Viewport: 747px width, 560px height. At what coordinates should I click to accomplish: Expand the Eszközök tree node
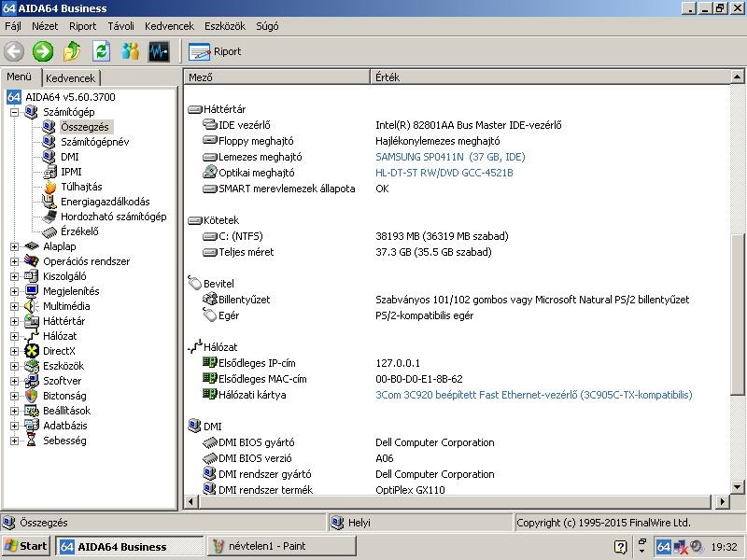pos(14,366)
